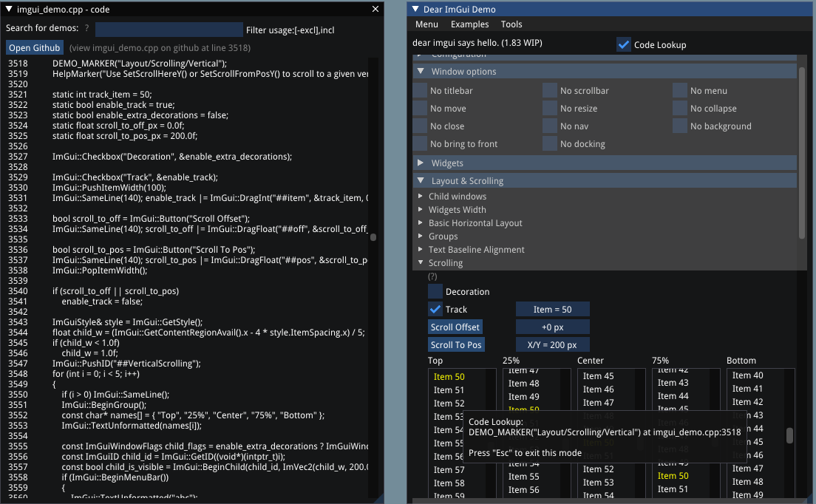816x504 pixels.
Task: Click Item 48 in the 25% list
Action: coord(523,384)
